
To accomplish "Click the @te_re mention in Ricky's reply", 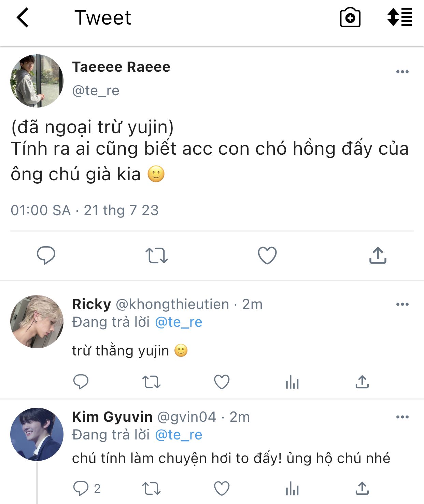I will (179, 322).
